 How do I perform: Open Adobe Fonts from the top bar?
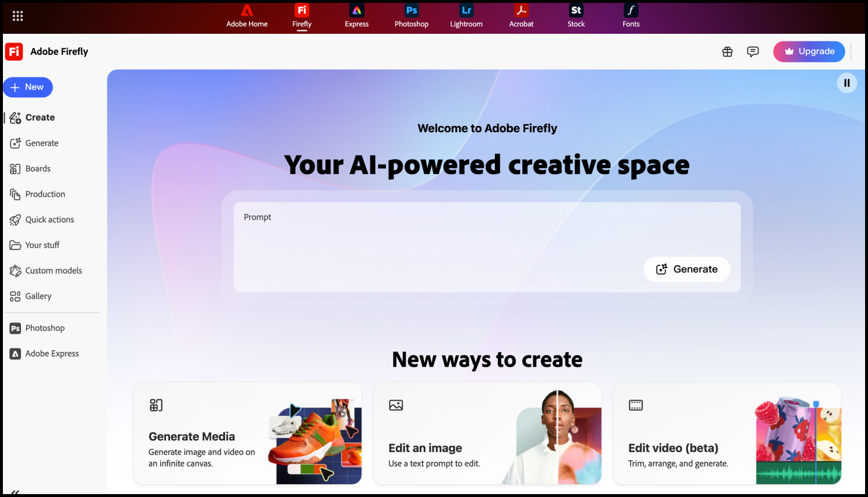click(x=631, y=16)
